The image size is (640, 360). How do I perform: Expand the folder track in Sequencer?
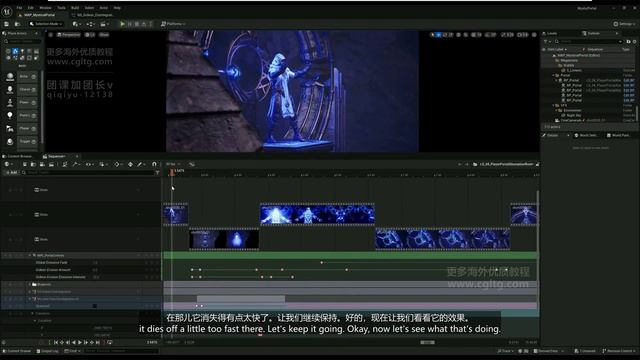pos(30,284)
